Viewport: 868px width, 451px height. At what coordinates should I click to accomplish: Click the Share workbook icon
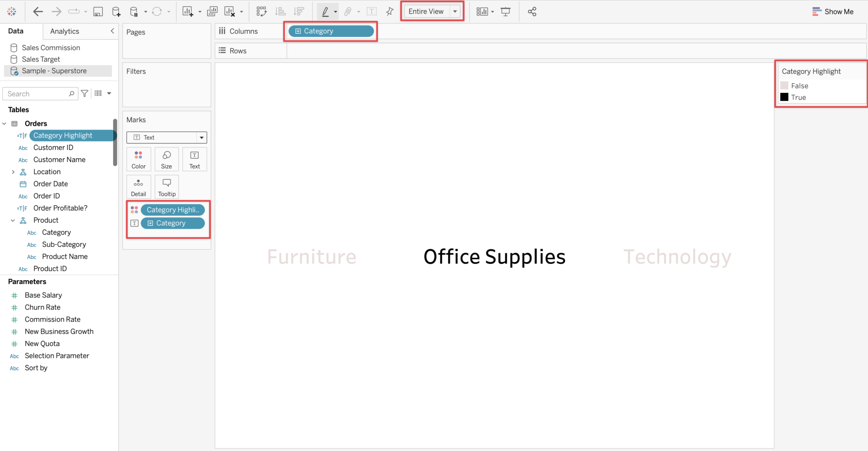(x=532, y=11)
